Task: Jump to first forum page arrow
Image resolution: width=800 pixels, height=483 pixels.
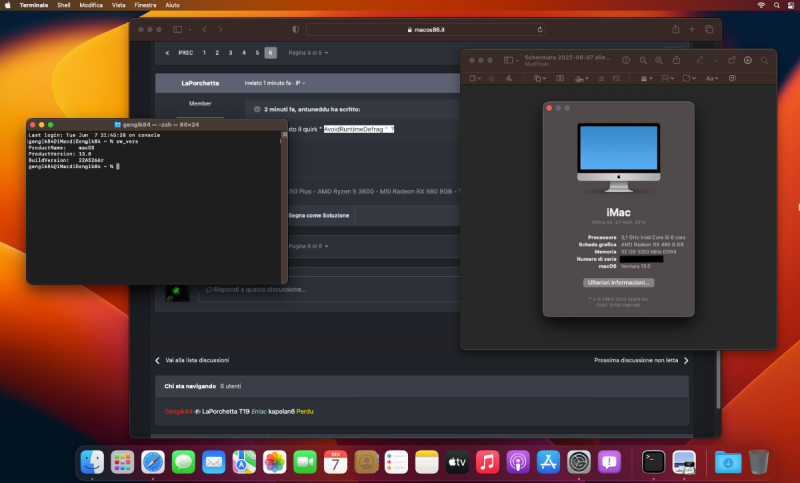Action: 167,53
